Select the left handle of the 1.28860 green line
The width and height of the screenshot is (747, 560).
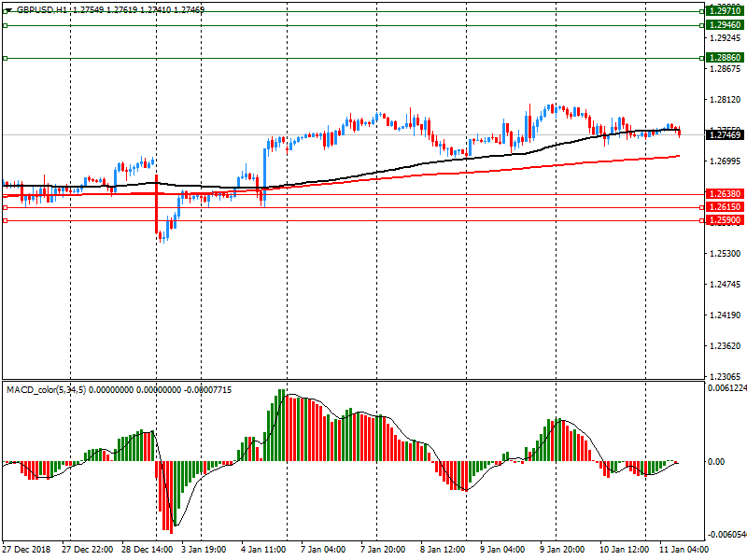coord(6,58)
